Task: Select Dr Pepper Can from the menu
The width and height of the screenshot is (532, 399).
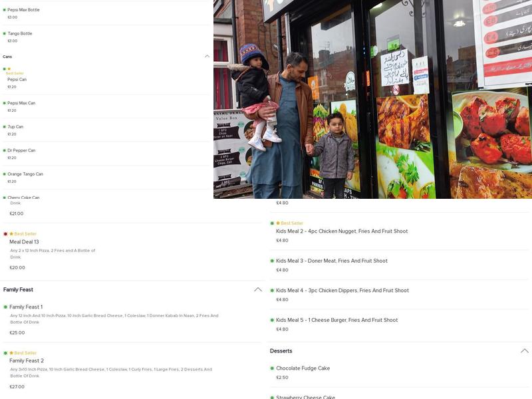Action: tap(105, 154)
